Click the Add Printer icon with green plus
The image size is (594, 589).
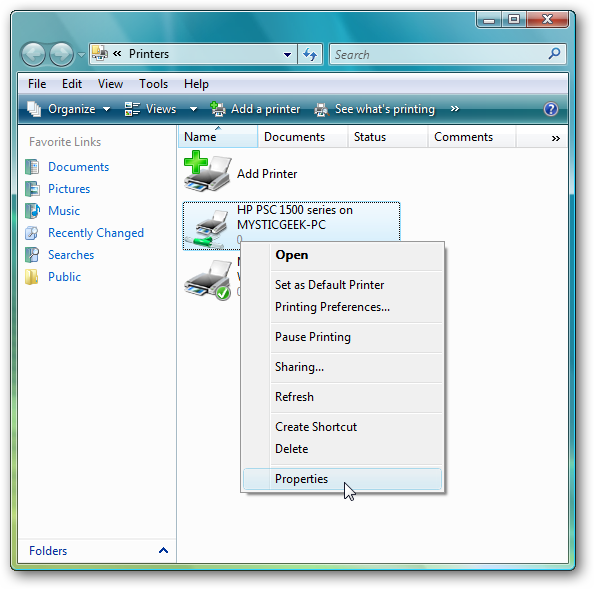(x=207, y=172)
